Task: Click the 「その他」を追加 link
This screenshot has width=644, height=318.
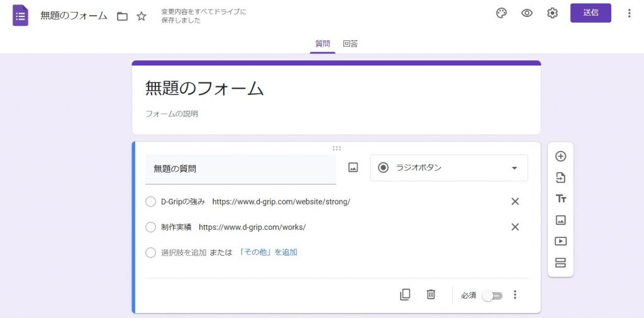Action: 268,252
